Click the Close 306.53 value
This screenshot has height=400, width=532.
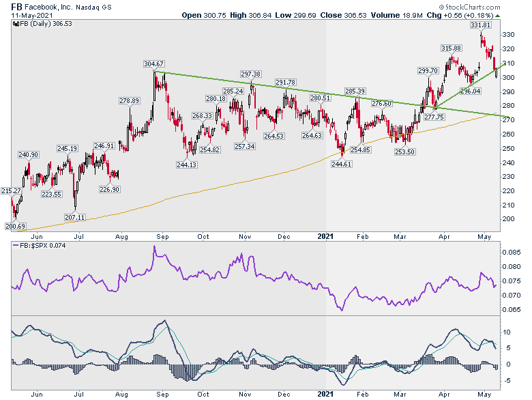point(343,15)
